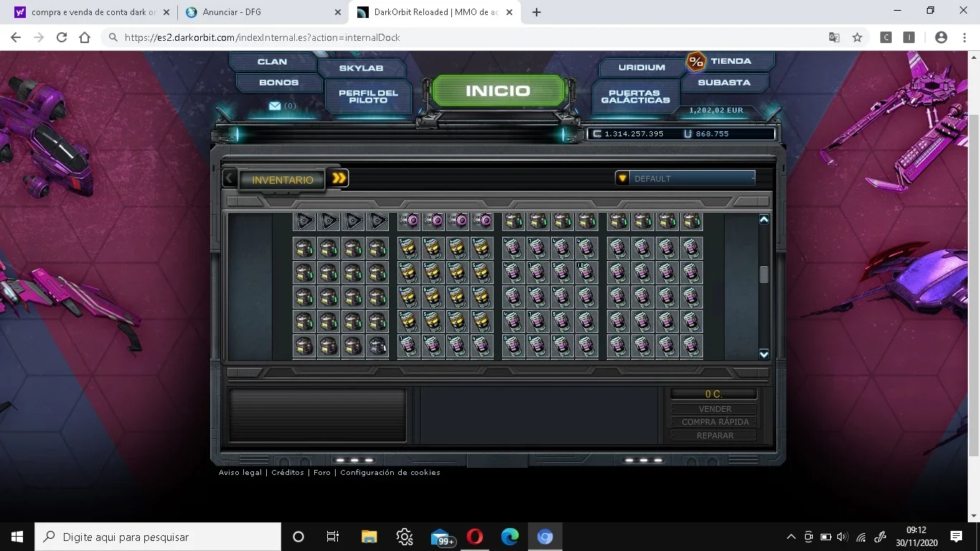Click the Windows taskbar search box
This screenshot has height=551, width=980.
157,537
